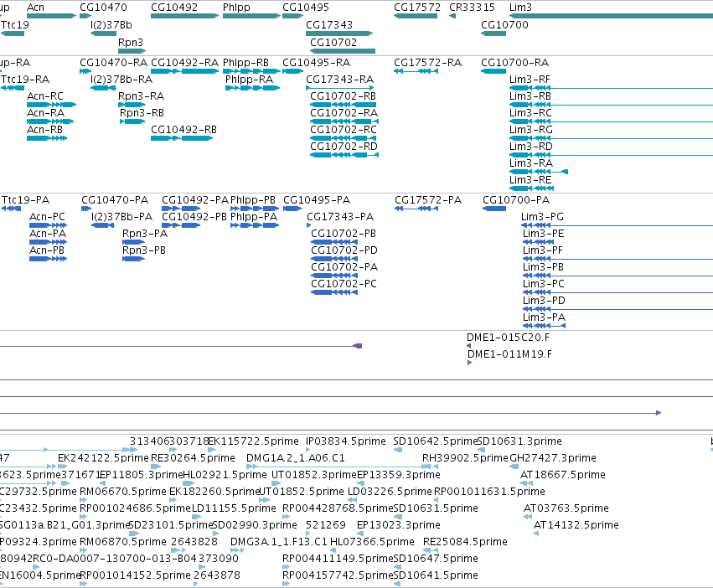Image resolution: width=713 pixels, height=588 pixels.
Task: Click protein CG10702-PD
Action: tap(344, 250)
